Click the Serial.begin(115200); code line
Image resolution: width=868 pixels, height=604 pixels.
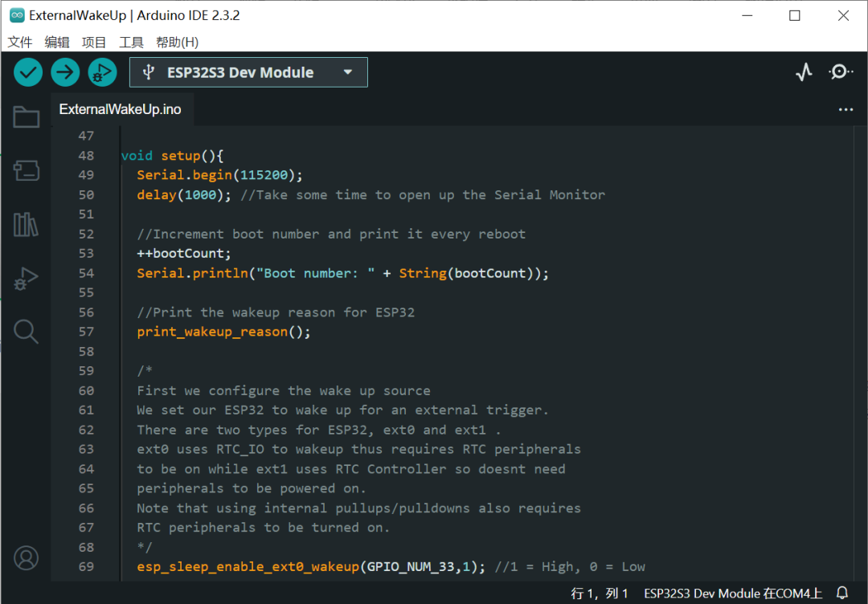[219, 175]
